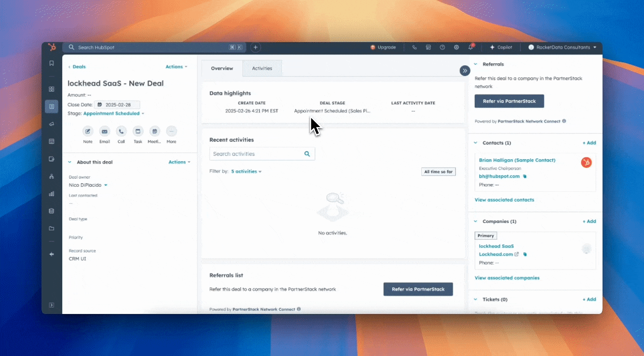The width and height of the screenshot is (644, 356).
Task: Click the Note activity icon
Action: tap(88, 132)
